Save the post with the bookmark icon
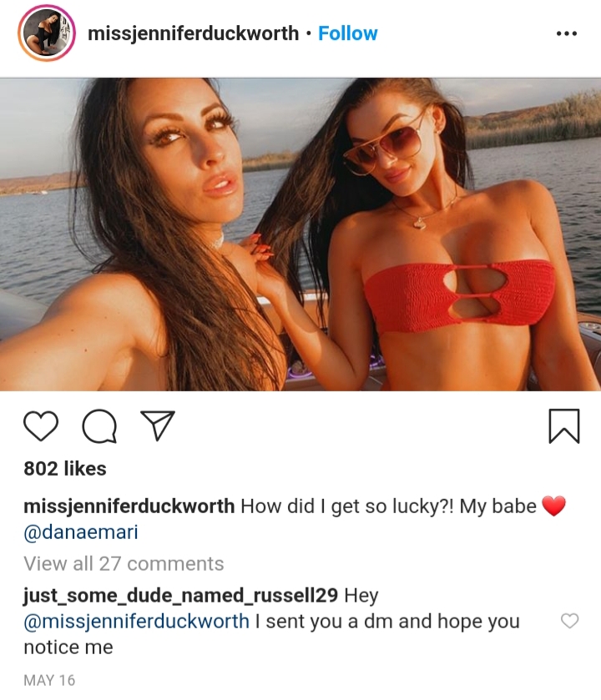This screenshot has width=601, height=700. pyautogui.click(x=564, y=426)
